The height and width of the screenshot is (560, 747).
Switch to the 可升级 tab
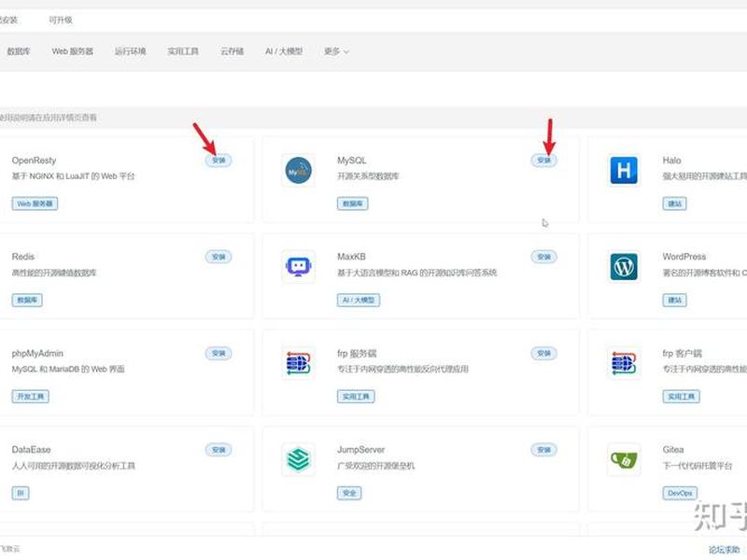61,20
